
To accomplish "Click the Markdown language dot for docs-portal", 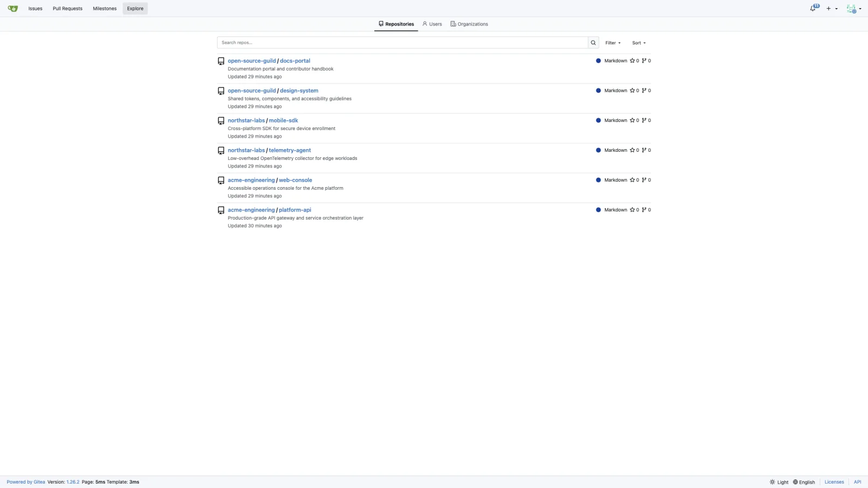I will pyautogui.click(x=598, y=61).
